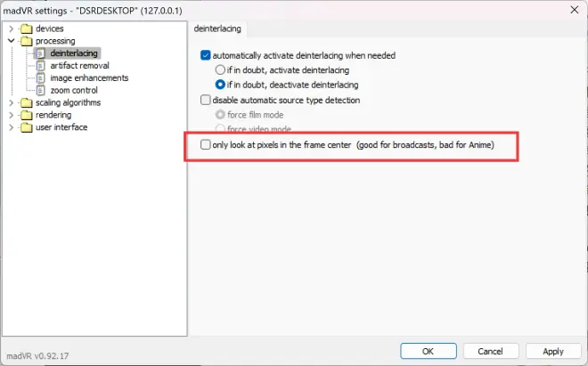Switch to the deinterlacing tab
This screenshot has width=588, height=366.
coord(217,28)
